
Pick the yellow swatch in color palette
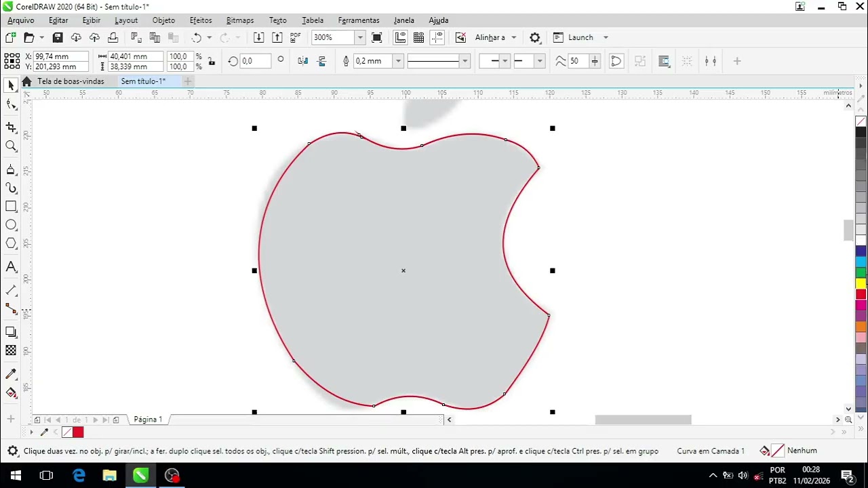click(x=861, y=283)
